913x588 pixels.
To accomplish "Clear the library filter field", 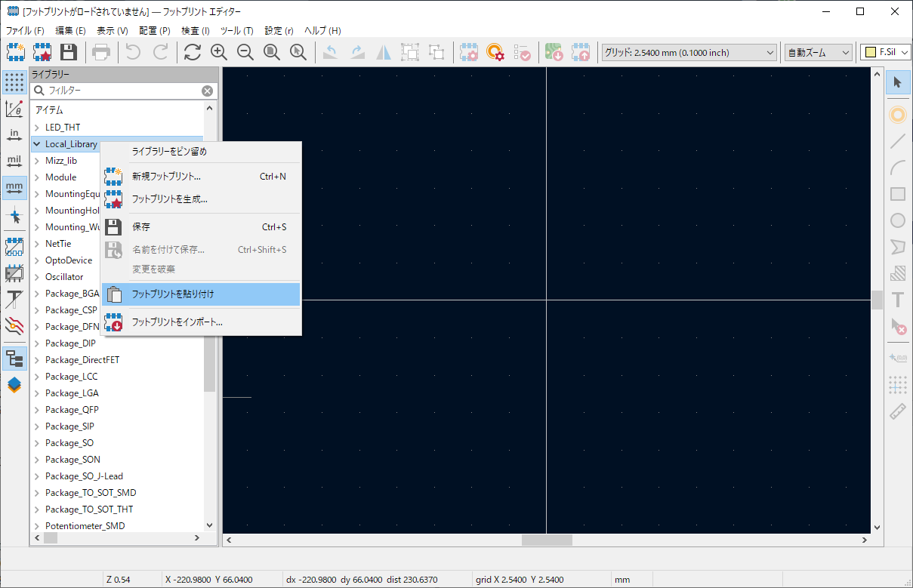I will pos(207,91).
